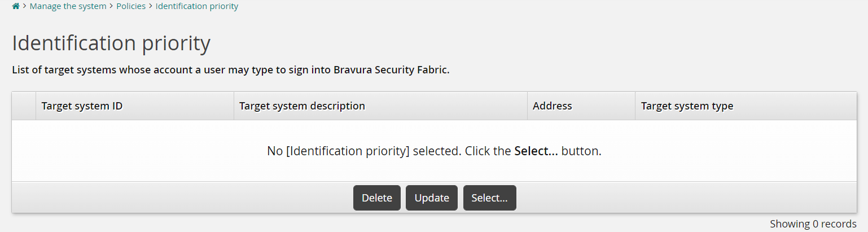Open the Policies breadcrumb link
868x232 pixels.
[131, 6]
